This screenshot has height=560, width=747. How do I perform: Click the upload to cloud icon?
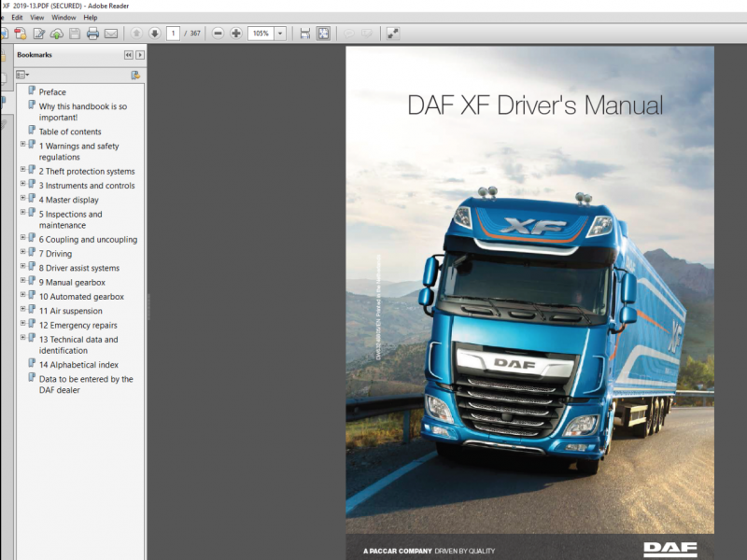57,34
